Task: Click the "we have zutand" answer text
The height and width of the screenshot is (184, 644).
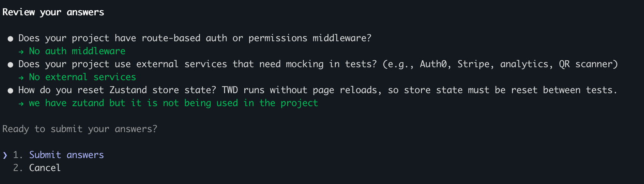Action: click(x=174, y=103)
